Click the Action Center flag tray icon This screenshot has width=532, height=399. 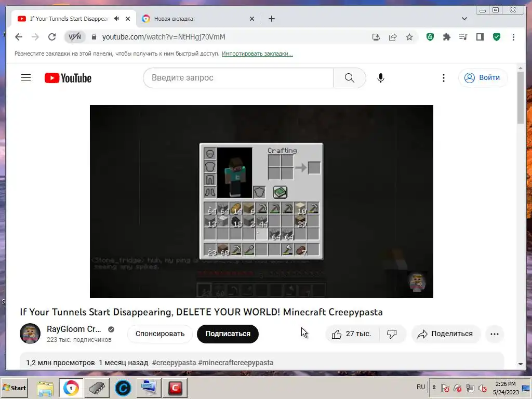click(445, 388)
